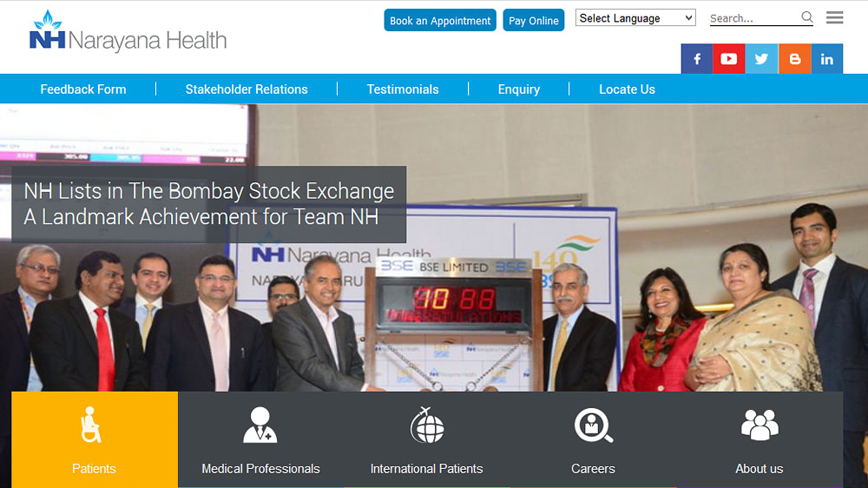Select the Patients wheelchair tile
The image size is (868, 488).
pyautogui.click(x=95, y=440)
